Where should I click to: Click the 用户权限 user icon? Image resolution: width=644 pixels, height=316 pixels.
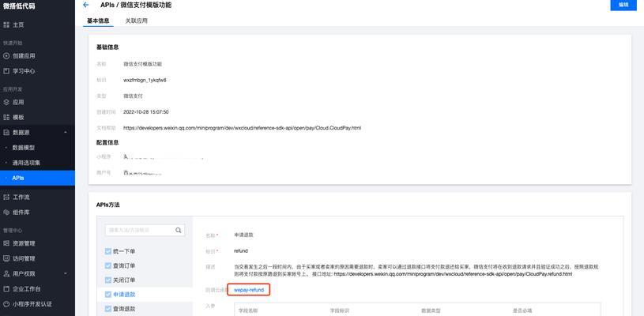(x=6, y=273)
